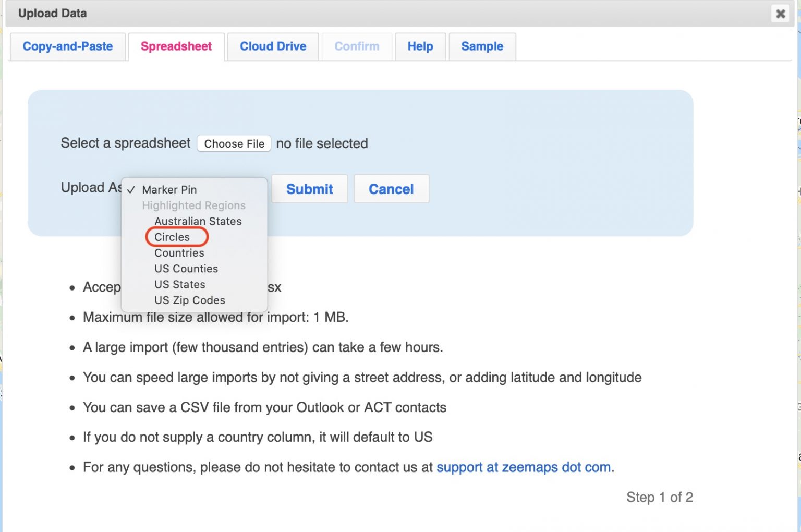
Task: Close the Upload Data dialog
Action: [x=780, y=14]
